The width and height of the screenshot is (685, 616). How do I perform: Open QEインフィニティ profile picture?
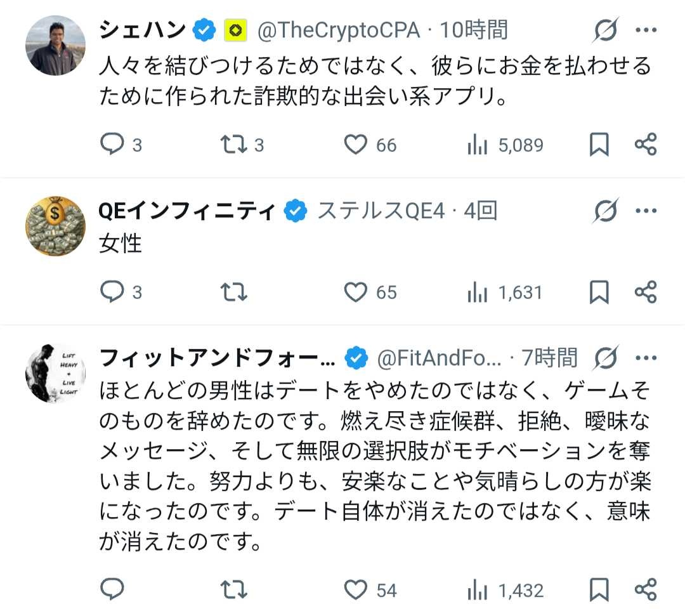[55, 225]
